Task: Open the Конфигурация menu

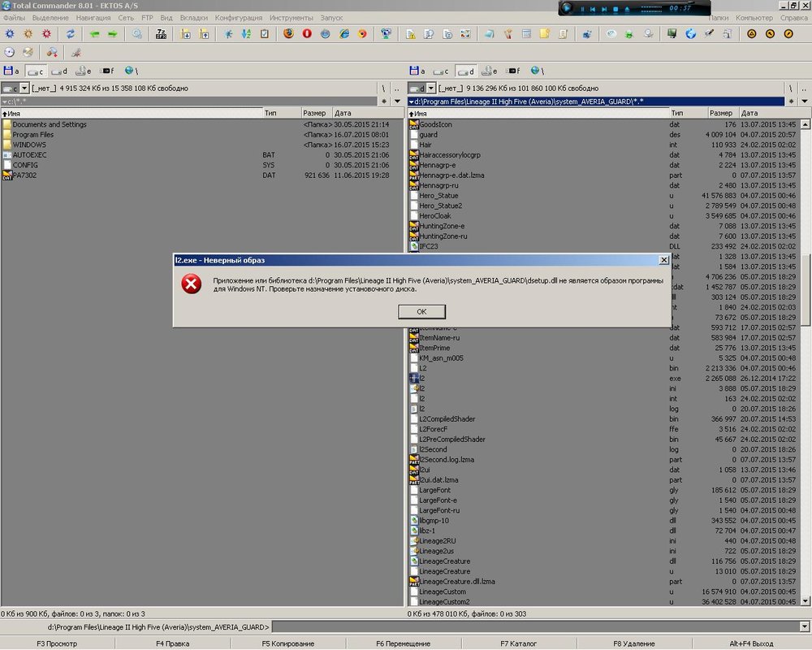Action: [x=238, y=17]
